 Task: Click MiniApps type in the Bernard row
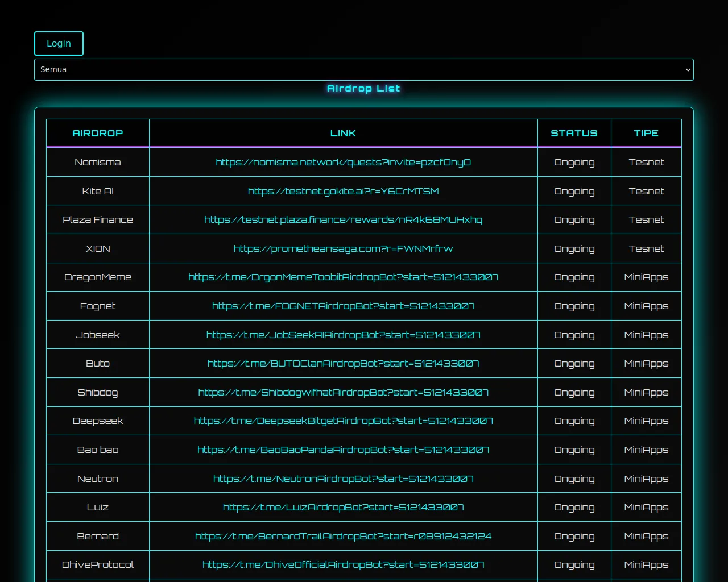[646, 536]
